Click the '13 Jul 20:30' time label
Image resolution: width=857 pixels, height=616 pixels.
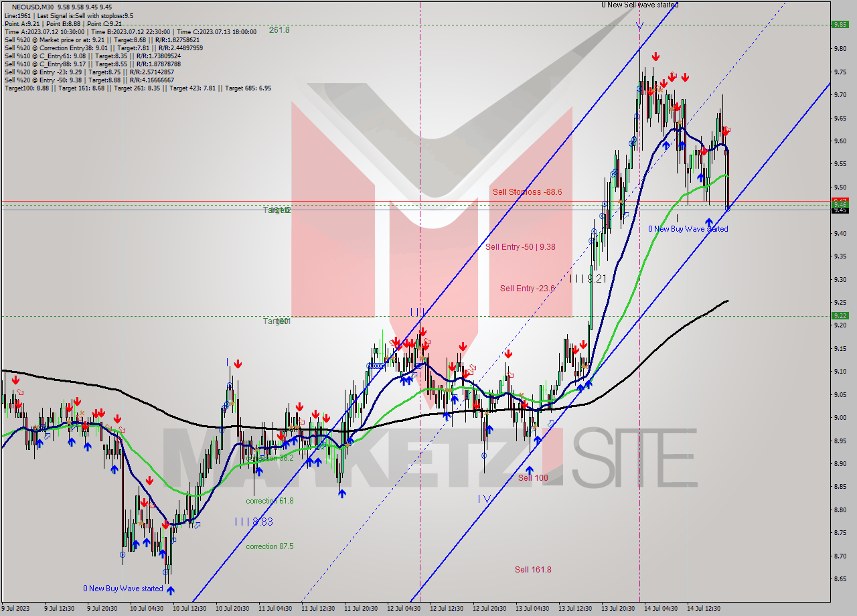[618, 609]
